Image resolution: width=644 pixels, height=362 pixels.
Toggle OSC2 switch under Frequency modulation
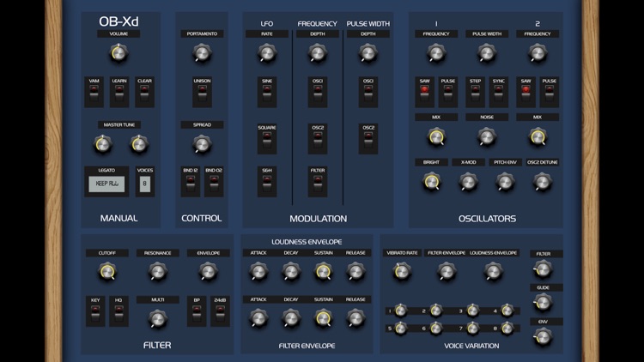click(318, 141)
